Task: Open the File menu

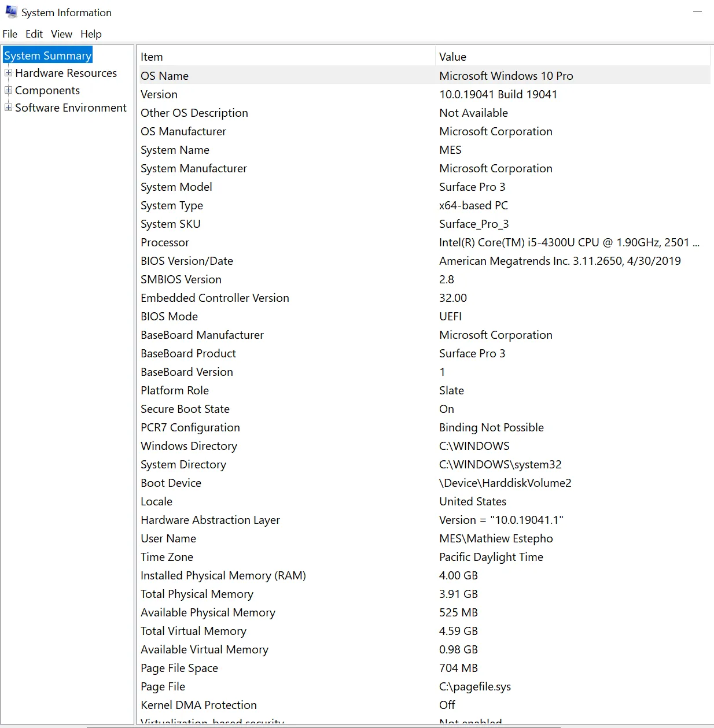Action: [10, 34]
